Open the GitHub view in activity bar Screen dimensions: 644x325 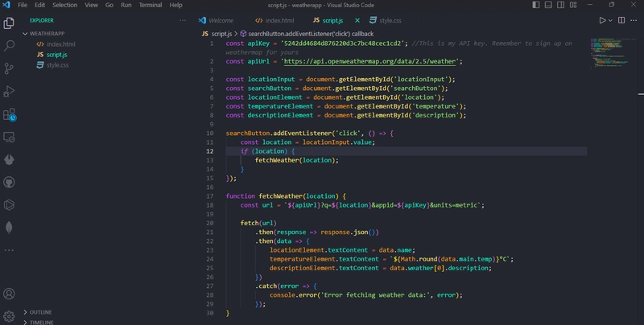click(x=9, y=182)
